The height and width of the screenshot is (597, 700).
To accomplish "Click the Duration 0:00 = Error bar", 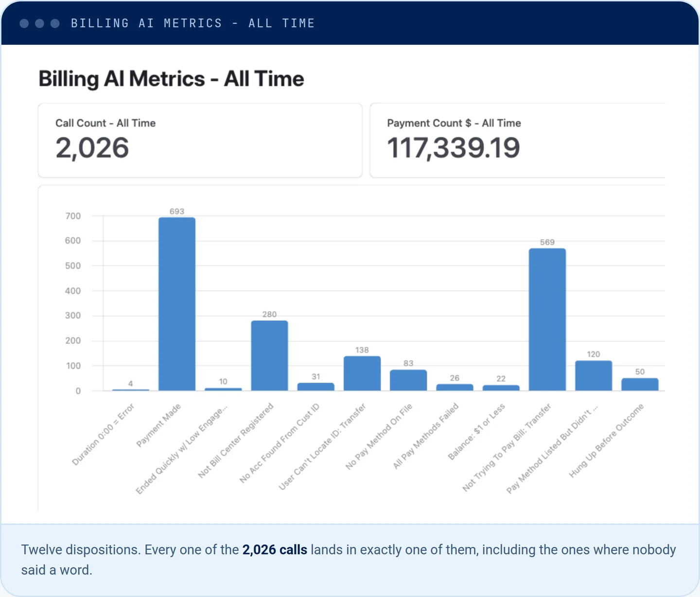I will coord(131,390).
